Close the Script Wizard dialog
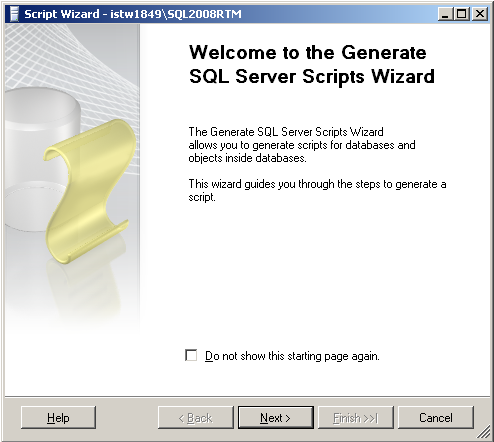Screen dimensions: 494x442 [480, 14]
